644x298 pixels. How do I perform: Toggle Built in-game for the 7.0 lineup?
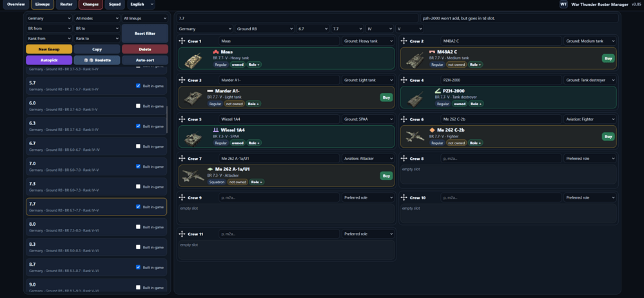(x=138, y=166)
